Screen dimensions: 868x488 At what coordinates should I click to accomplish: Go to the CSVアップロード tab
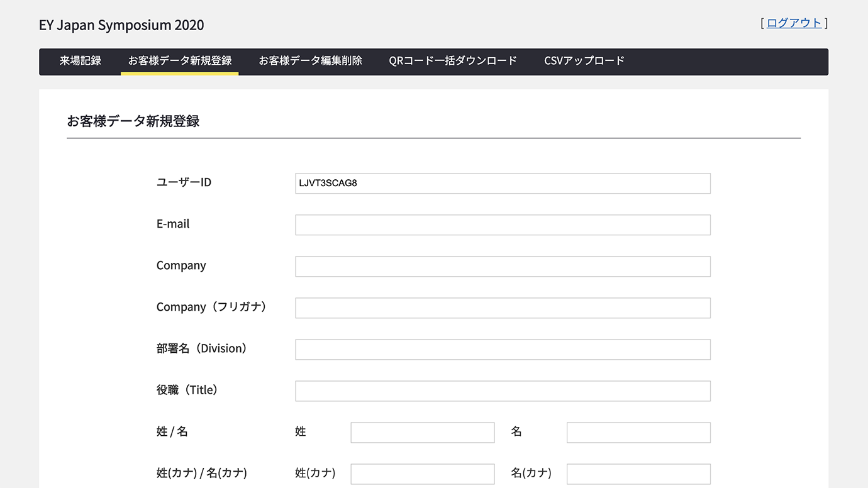tap(584, 61)
